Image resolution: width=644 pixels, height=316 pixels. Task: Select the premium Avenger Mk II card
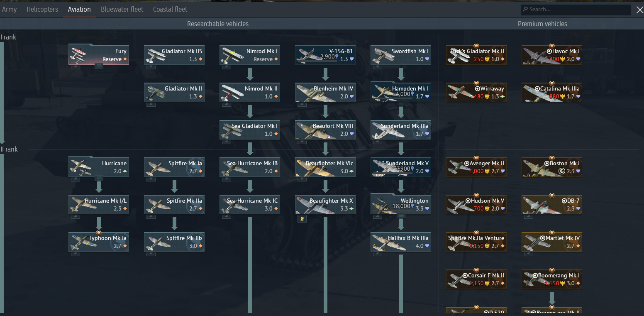[x=476, y=167]
